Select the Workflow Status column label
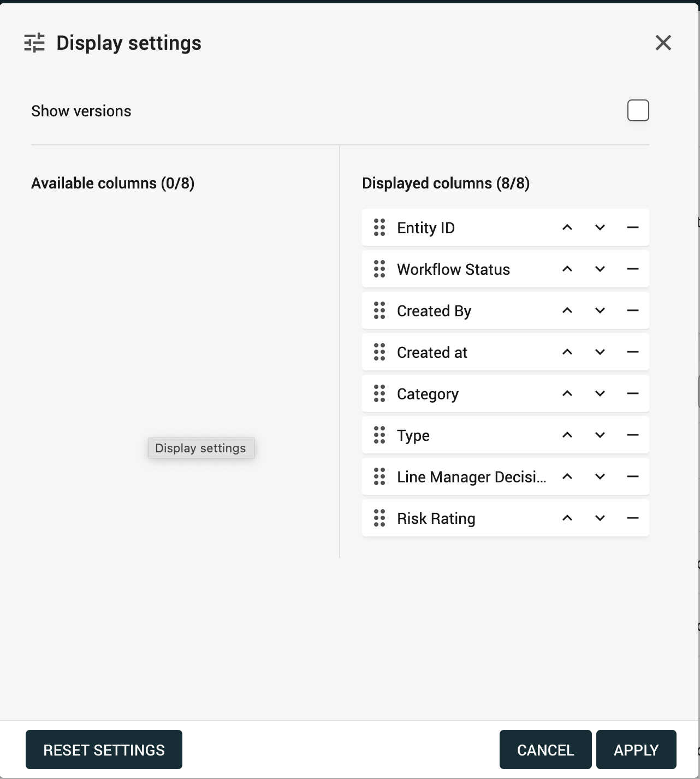This screenshot has width=700, height=779. click(453, 269)
